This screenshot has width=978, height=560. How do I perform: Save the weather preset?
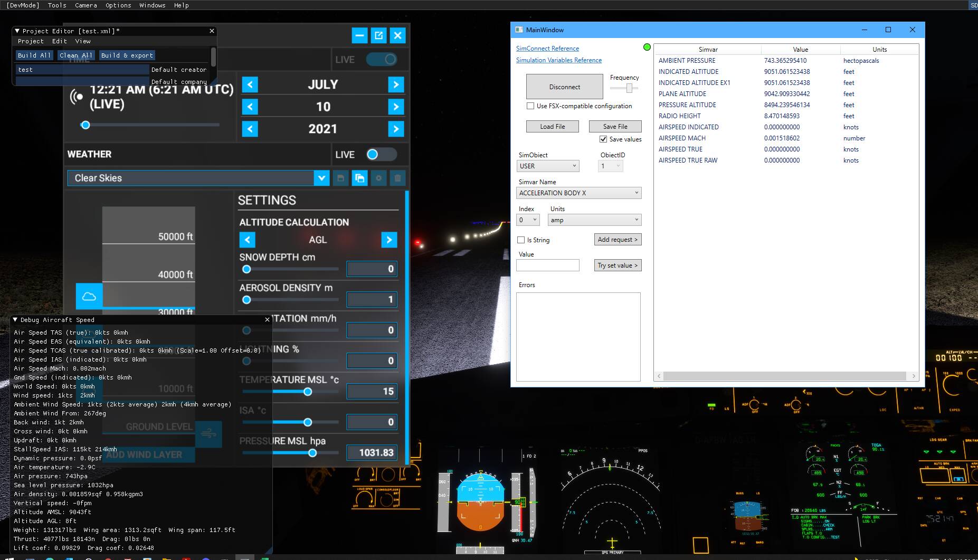(340, 178)
